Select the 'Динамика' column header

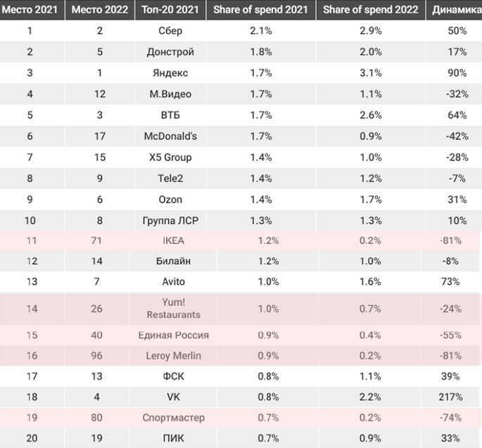click(x=455, y=10)
